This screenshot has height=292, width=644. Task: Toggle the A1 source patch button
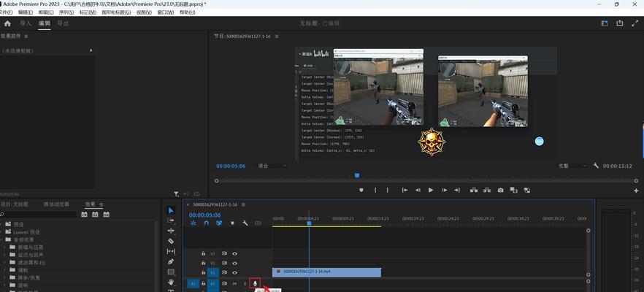[x=193, y=283]
